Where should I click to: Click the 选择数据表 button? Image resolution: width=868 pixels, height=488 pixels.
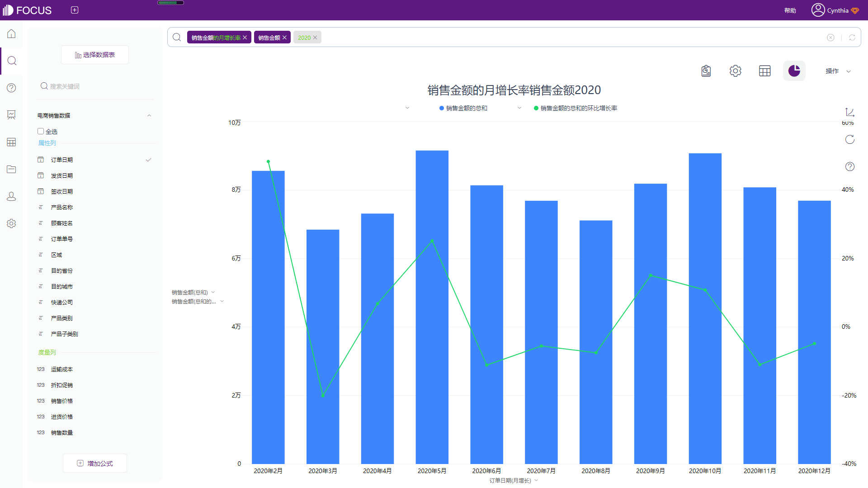pos(95,55)
